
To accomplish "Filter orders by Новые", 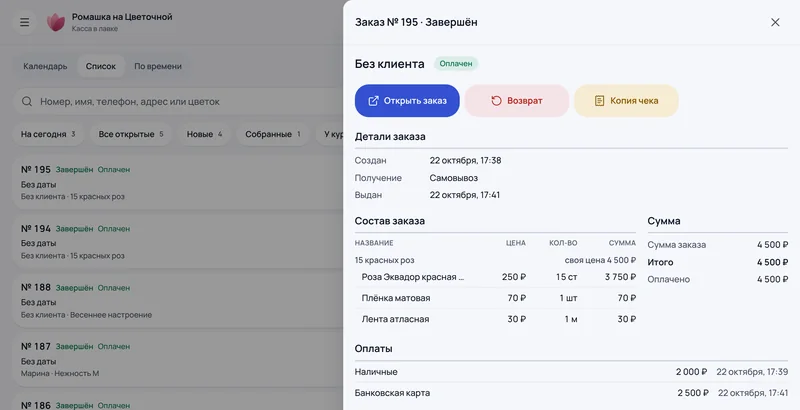I will (204, 134).
